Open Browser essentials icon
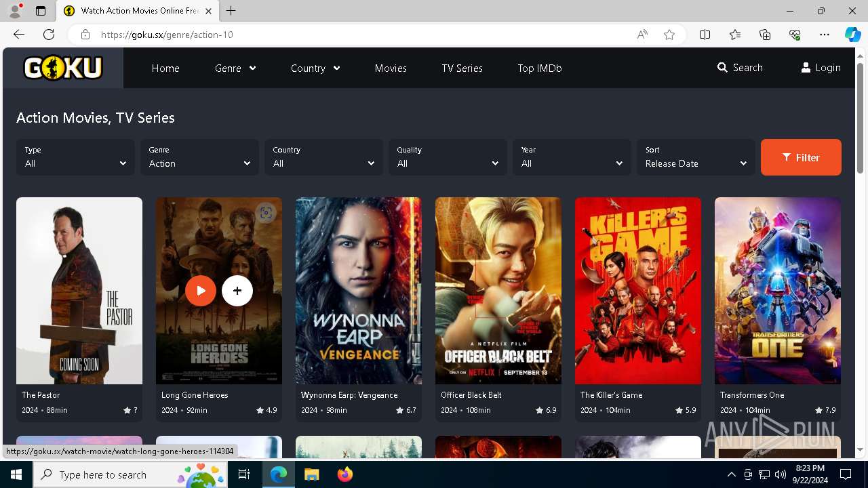868x488 pixels. tap(795, 35)
